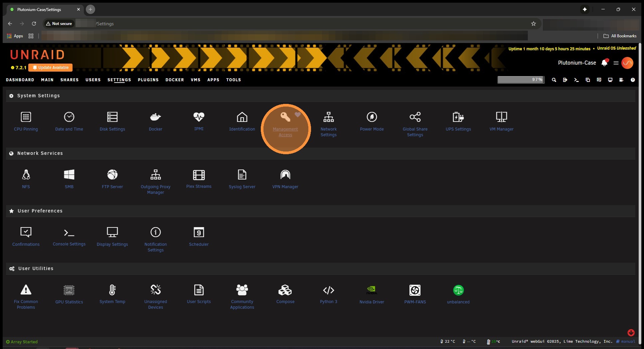
Task: Switch to the Dashboard tab
Action: pyautogui.click(x=20, y=80)
